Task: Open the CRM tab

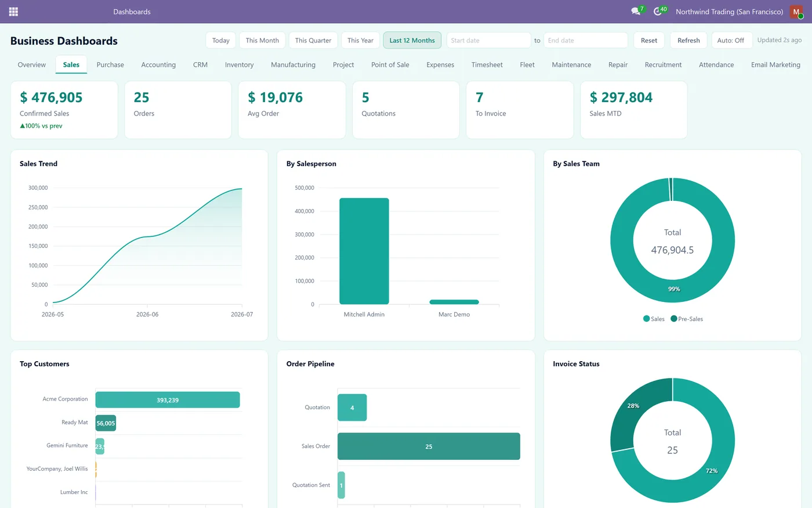Action: [200, 64]
